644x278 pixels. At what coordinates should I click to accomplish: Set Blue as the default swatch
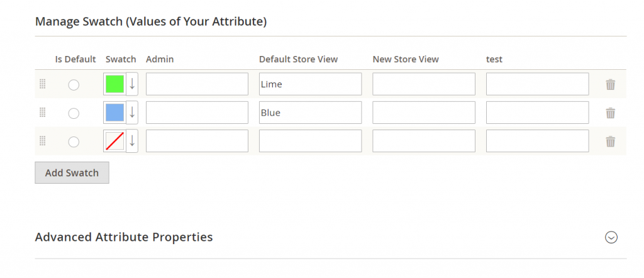(74, 113)
